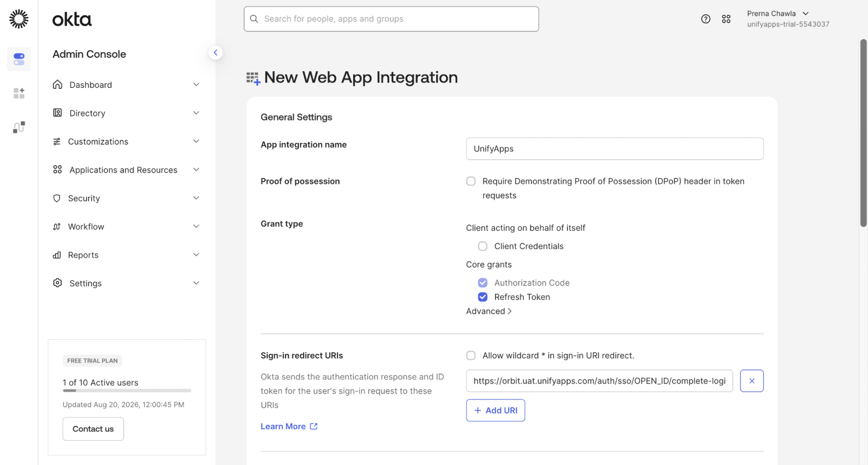
Task: Check the Client Credentials grant
Action: click(x=483, y=247)
